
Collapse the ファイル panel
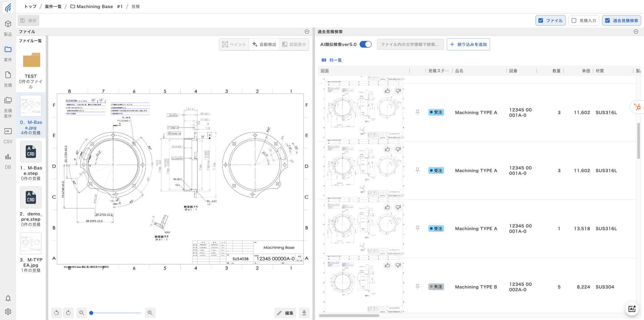point(307,32)
